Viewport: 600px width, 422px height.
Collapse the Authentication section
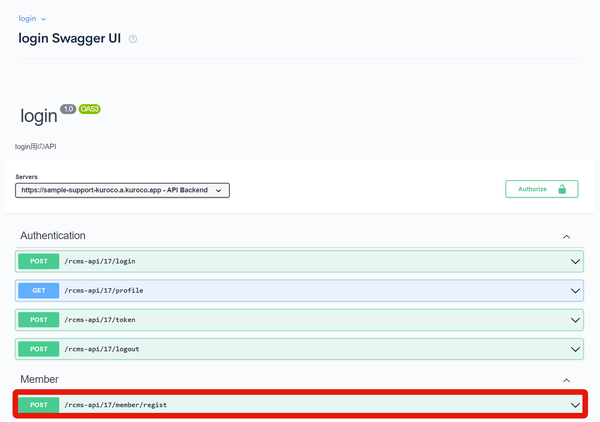566,237
